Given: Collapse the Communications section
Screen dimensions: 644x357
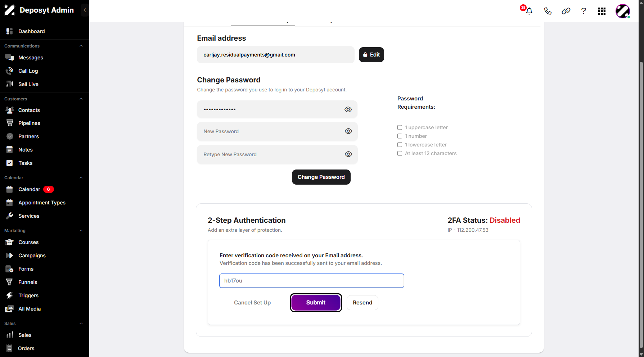Looking at the screenshot, I should 81,46.
